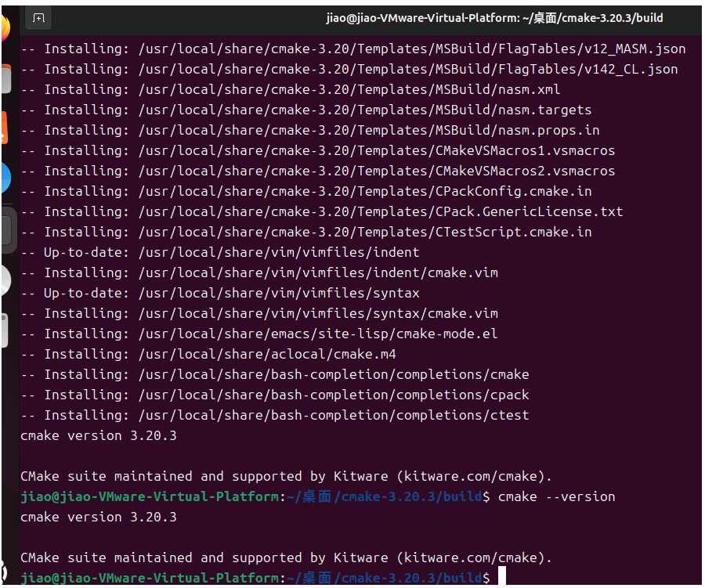Image resolution: width=705 pixels, height=588 pixels.
Task: Click the terminal cursor at last prompt
Action: click(503, 578)
